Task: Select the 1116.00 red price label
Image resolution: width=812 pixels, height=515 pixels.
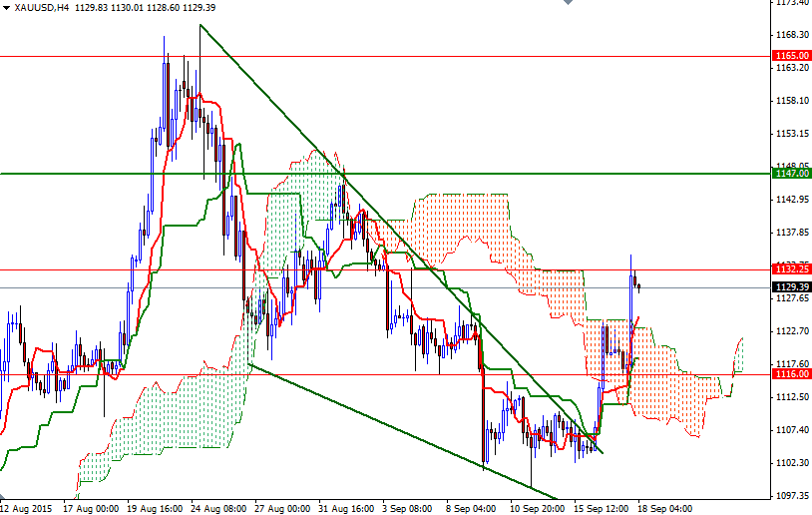Action: (791, 373)
